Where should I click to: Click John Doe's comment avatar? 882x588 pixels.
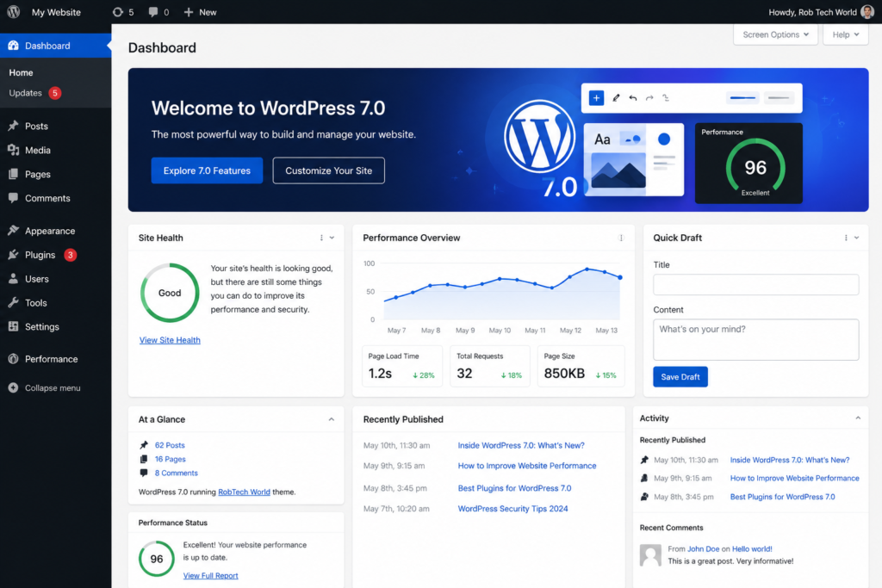650,555
